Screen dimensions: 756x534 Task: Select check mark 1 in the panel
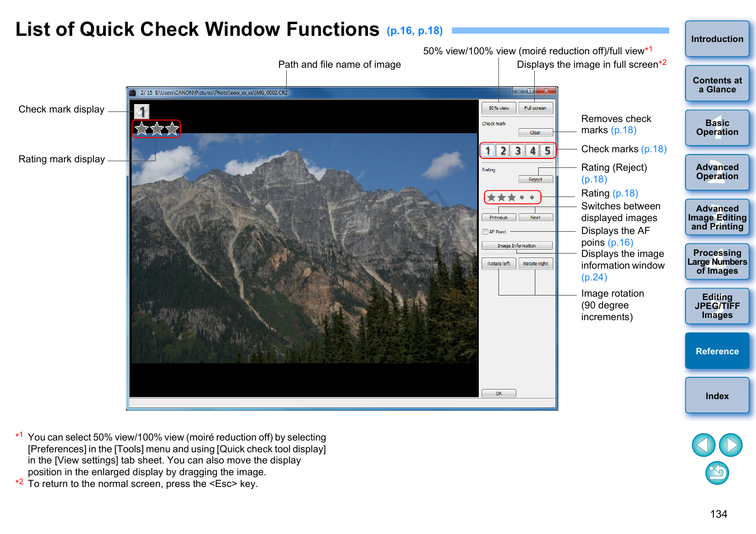tap(488, 151)
